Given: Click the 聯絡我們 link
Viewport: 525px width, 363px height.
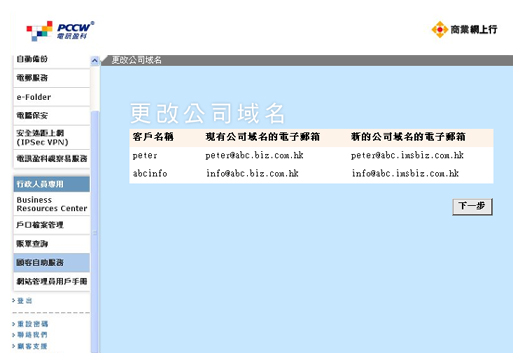Looking at the screenshot, I should 32,335.
